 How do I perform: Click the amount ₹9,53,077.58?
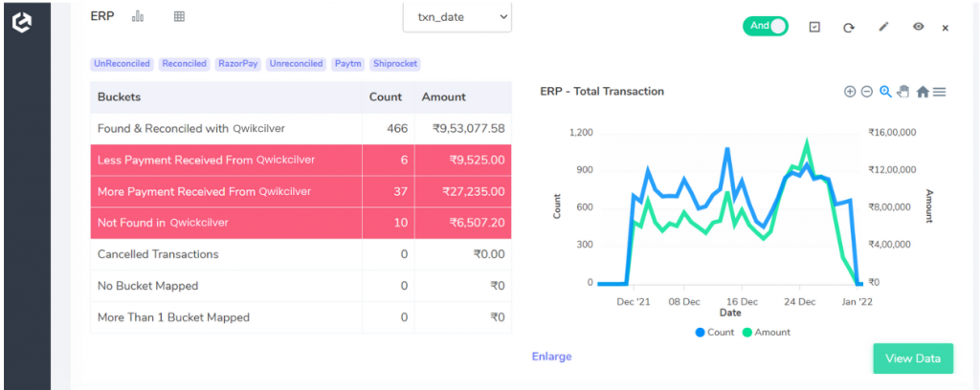[469, 128]
